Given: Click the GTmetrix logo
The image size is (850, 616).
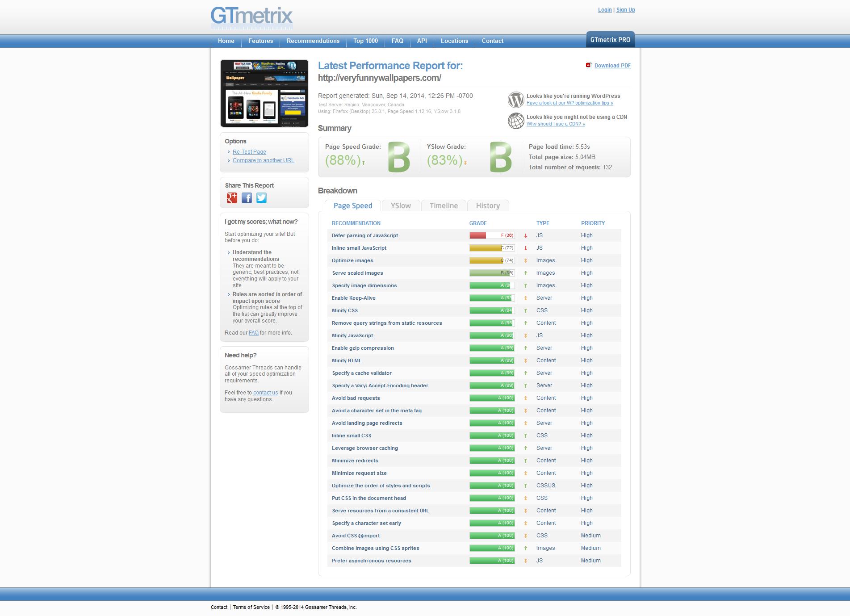Looking at the screenshot, I should (251, 18).
